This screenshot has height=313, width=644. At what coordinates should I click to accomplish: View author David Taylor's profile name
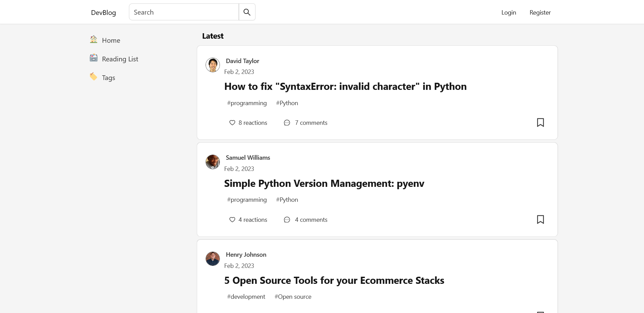pyautogui.click(x=243, y=61)
